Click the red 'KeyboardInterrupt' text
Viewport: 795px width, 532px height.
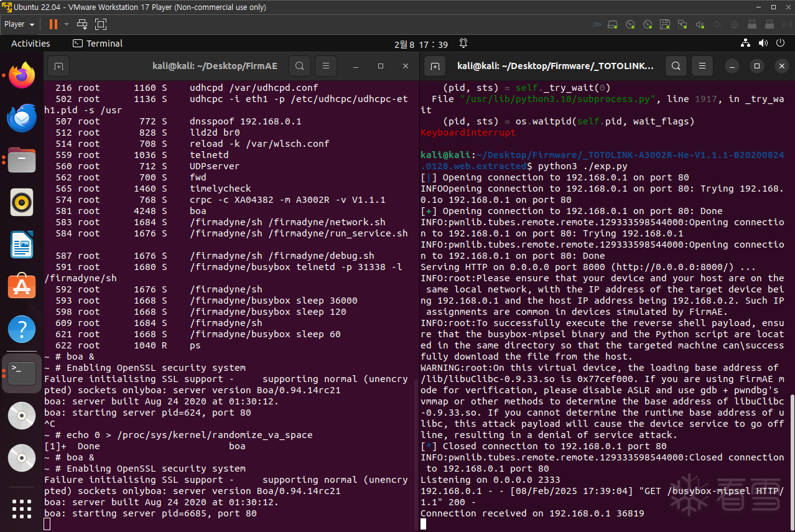[x=468, y=133]
